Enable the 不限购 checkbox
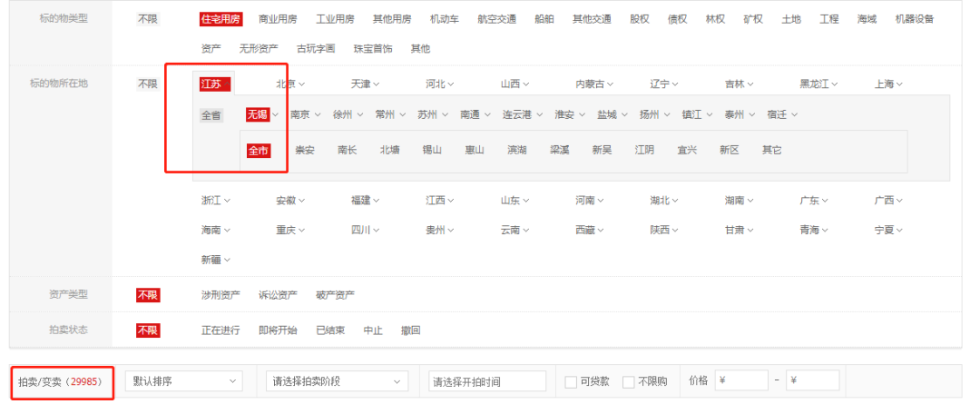980x414 pixels. pos(629,382)
